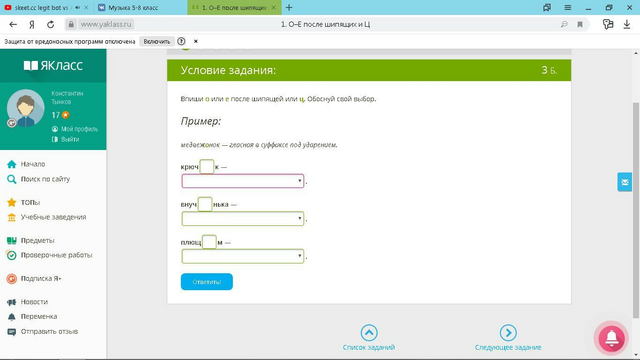Switch to the skeet.cc legit bot tab

(41, 7)
